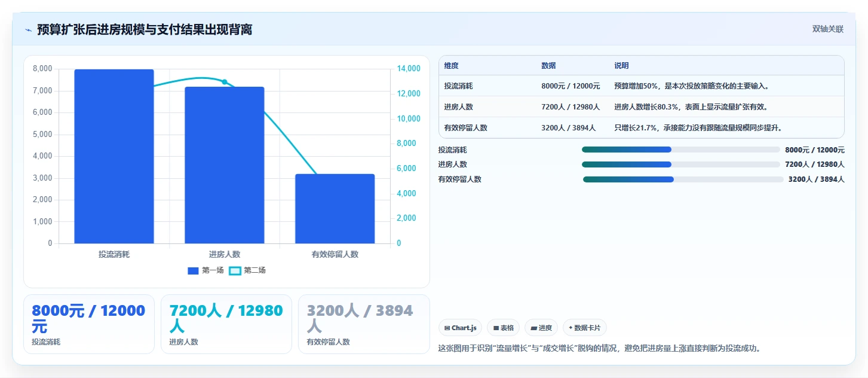868x378 pixels.
Task: Click the 投流消耗 x-axis label
Action: coord(114,254)
